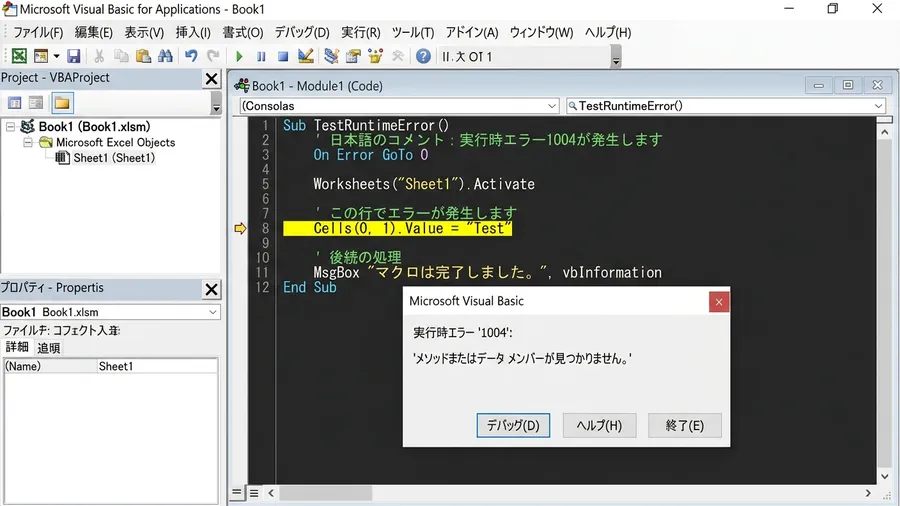Close the Microsoft Visual Basic error dialog

pyautogui.click(x=719, y=302)
